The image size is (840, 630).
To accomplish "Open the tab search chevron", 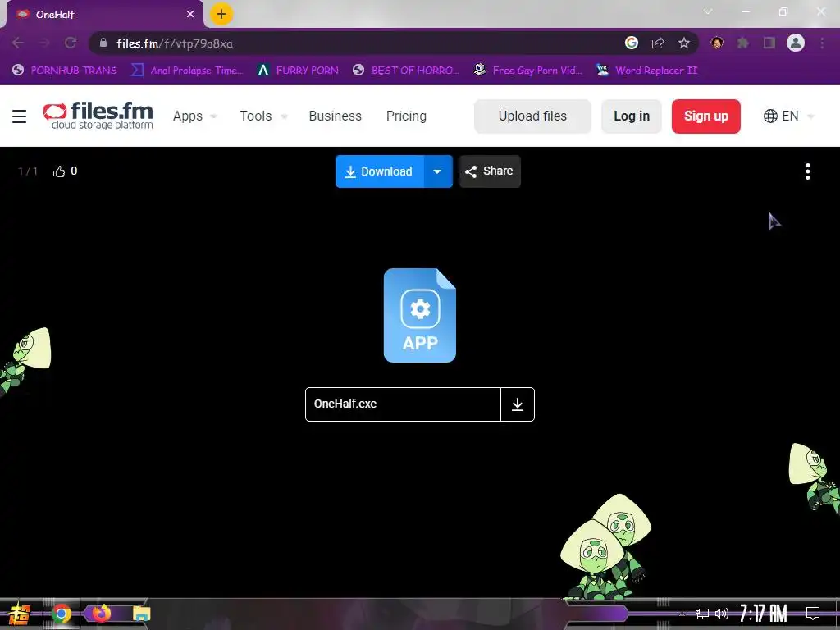I will coord(708,11).
